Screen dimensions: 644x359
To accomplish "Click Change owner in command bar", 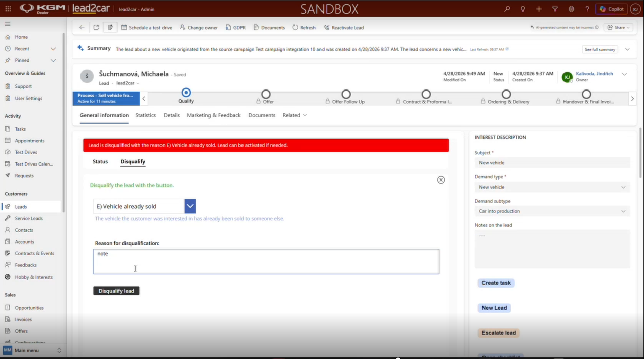I will 199,27.
